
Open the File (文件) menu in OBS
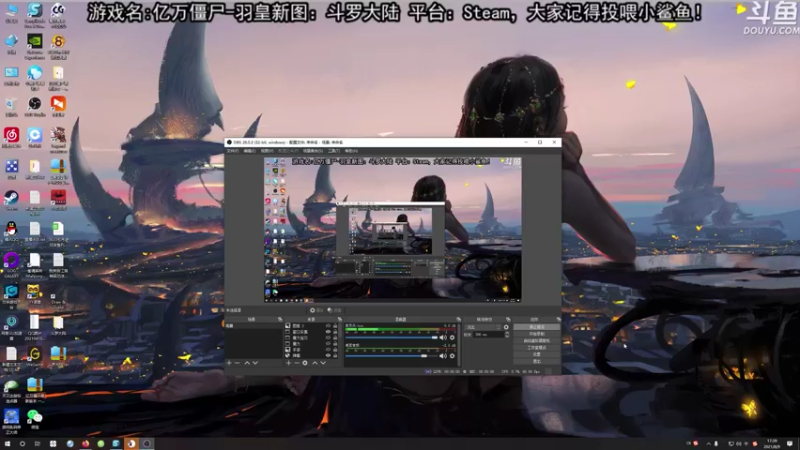click(233, 151)
